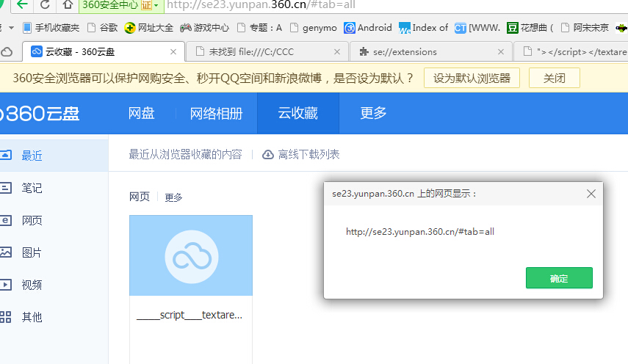Expand the bookmarks bar dropdown arrow
Image resolution: width=628 pixels, height=364 pixels.
pyautogui.click(x=11, y=28)
